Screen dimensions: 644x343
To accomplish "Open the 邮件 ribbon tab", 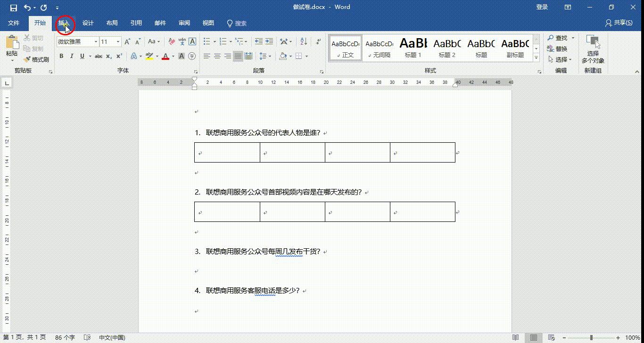I will (160, 23).
